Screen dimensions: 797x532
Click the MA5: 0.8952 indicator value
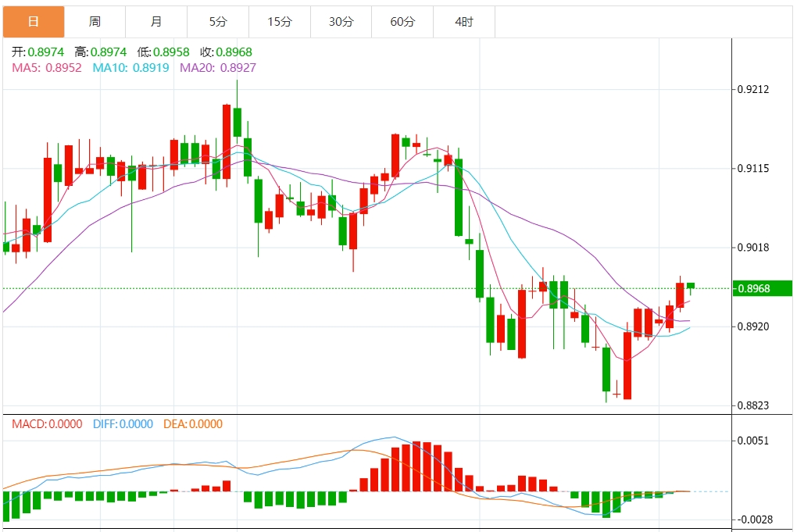(x=47, y=68)
